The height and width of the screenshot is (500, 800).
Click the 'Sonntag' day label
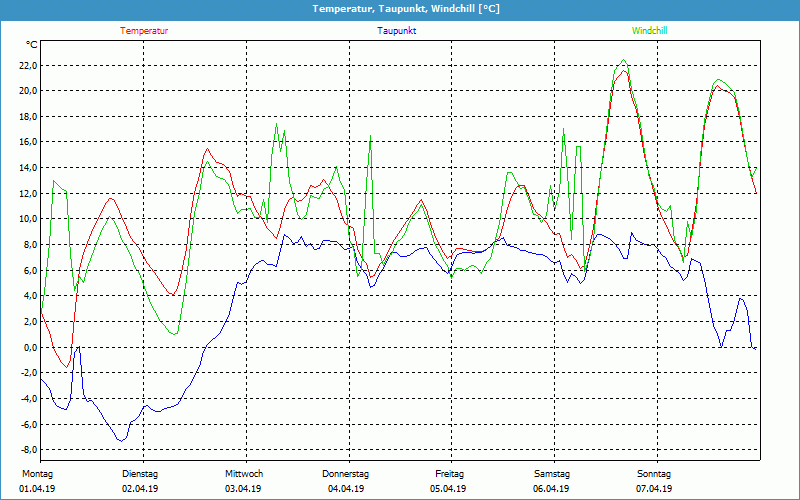pos(654,474)
